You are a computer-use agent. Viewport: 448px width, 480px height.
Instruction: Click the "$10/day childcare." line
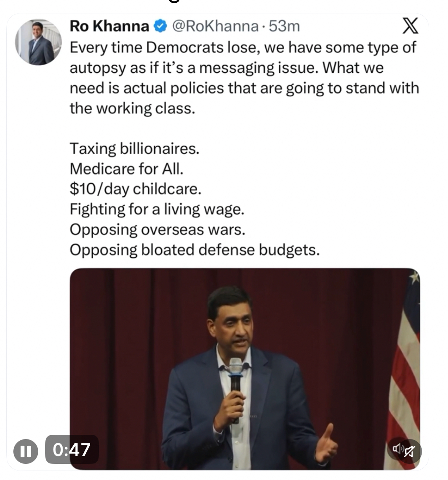tap(136, 190)
